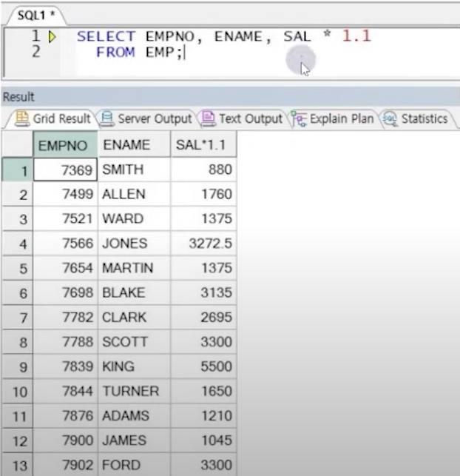Select the JONES name cell

tap(135, 244)
